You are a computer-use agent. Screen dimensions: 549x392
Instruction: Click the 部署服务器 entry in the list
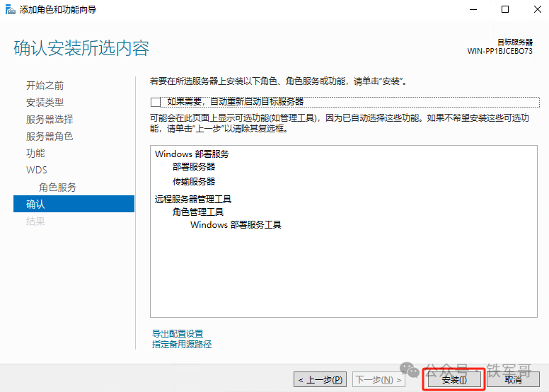194,167
